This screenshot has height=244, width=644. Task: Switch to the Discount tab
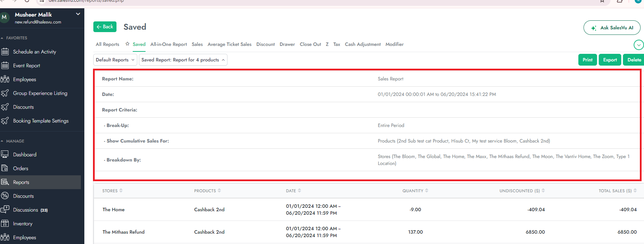[x=265, y=45]
